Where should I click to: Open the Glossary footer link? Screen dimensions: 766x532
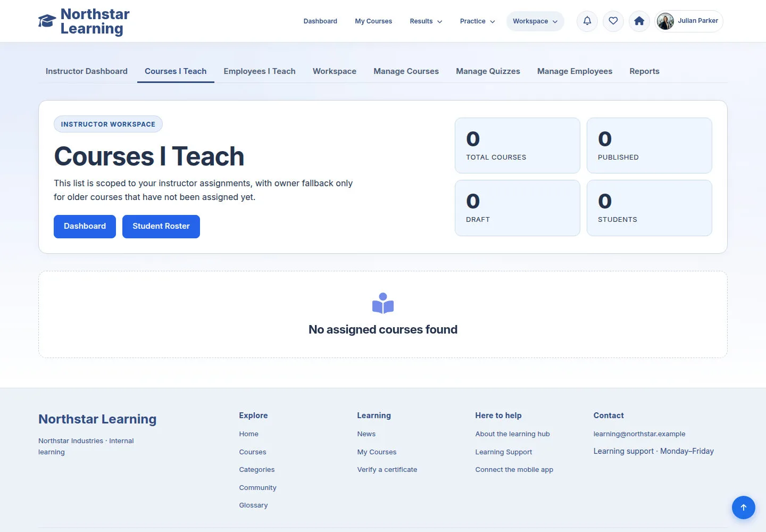tap(253, 505)
